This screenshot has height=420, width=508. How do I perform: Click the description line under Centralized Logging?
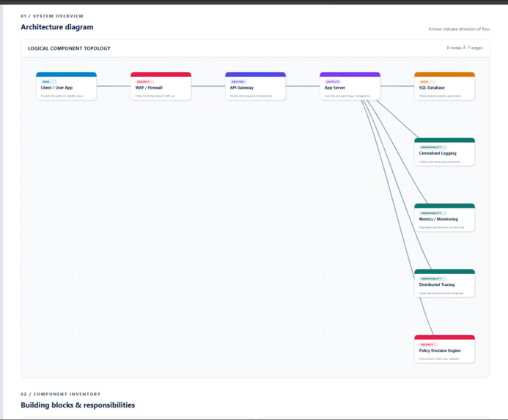[x=439, y=162]
